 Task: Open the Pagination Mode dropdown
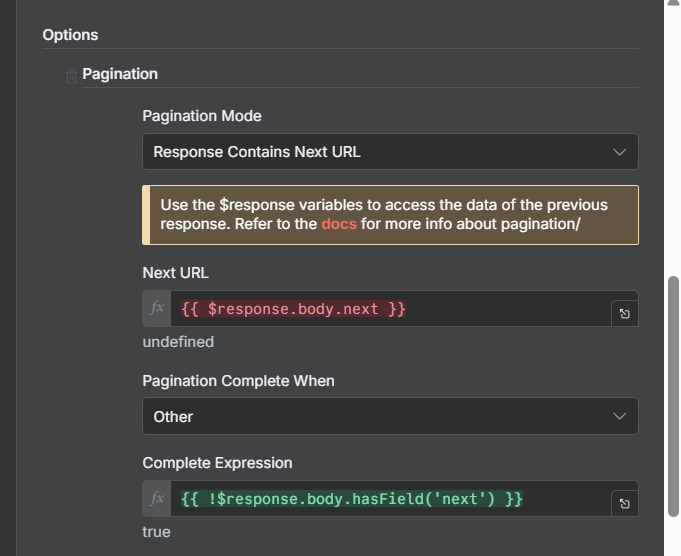click(390, 152)
